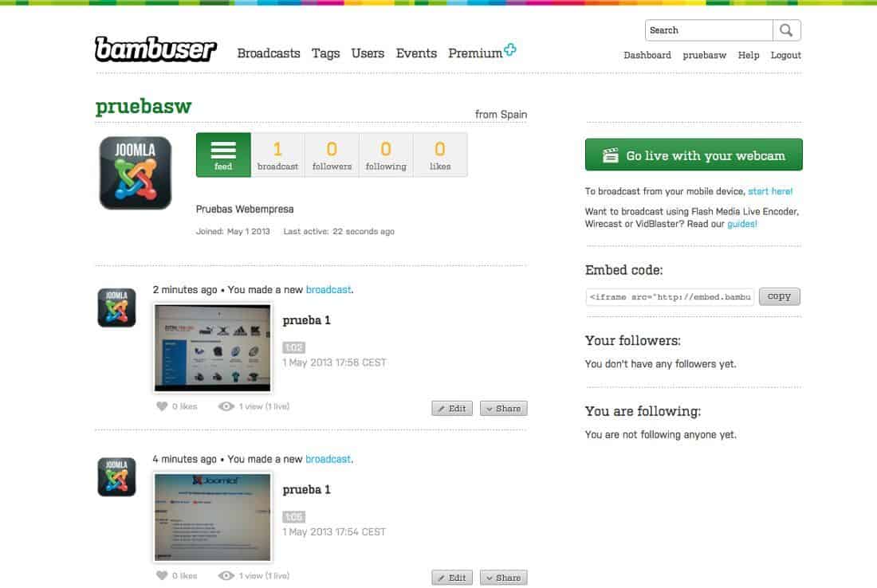This screenshot has width=877, height=588.
Task: Click the feed list icon tab
Action: tap(223, 155)
